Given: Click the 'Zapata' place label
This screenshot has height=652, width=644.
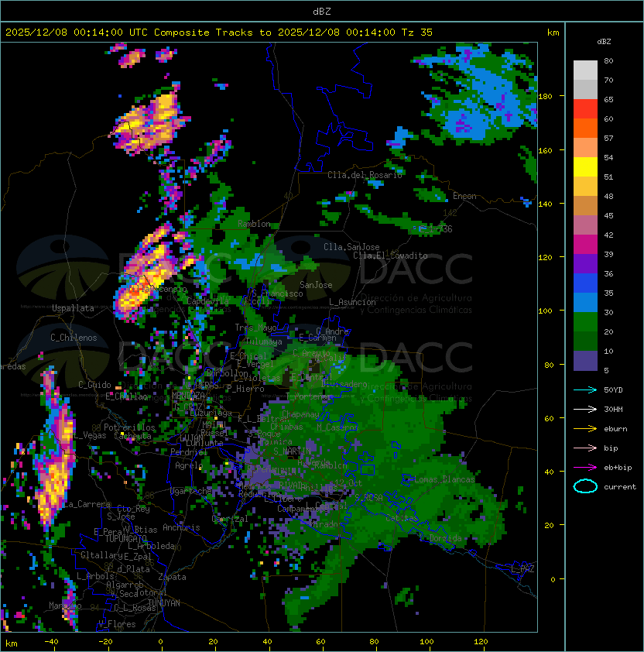Looking at the screenshot, I should coord(172,577).
